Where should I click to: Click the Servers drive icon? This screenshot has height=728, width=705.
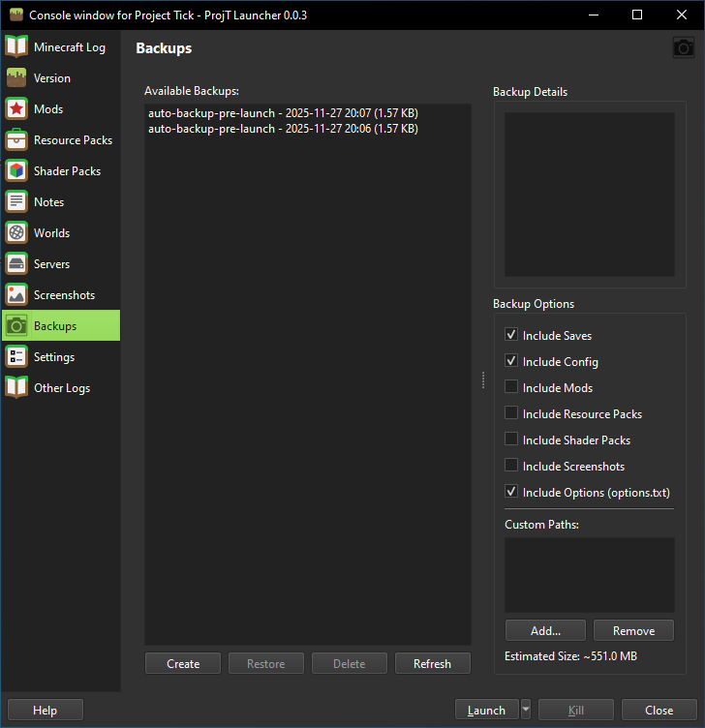click(16, 263)
